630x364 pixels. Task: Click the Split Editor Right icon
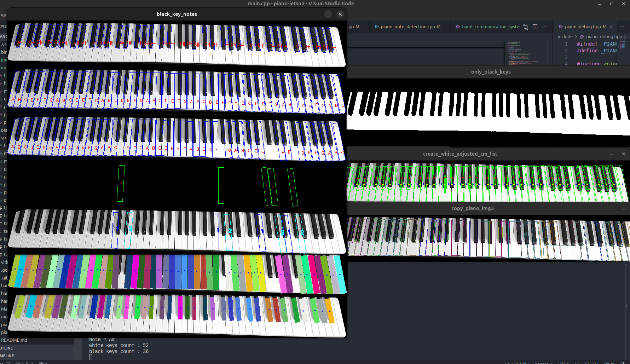coord(535,27)
